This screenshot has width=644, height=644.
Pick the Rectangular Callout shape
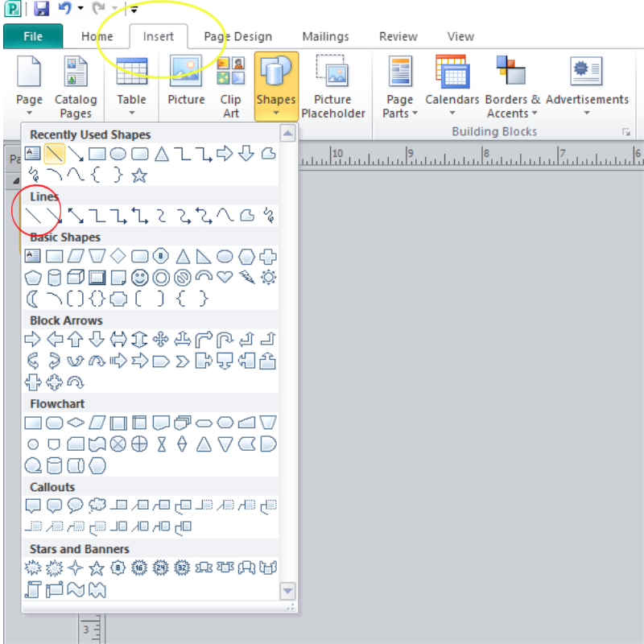[33, 506]
